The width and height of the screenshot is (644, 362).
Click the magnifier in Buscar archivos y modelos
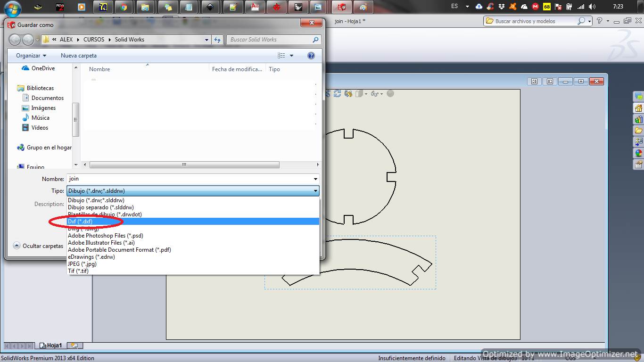(581, 21)
